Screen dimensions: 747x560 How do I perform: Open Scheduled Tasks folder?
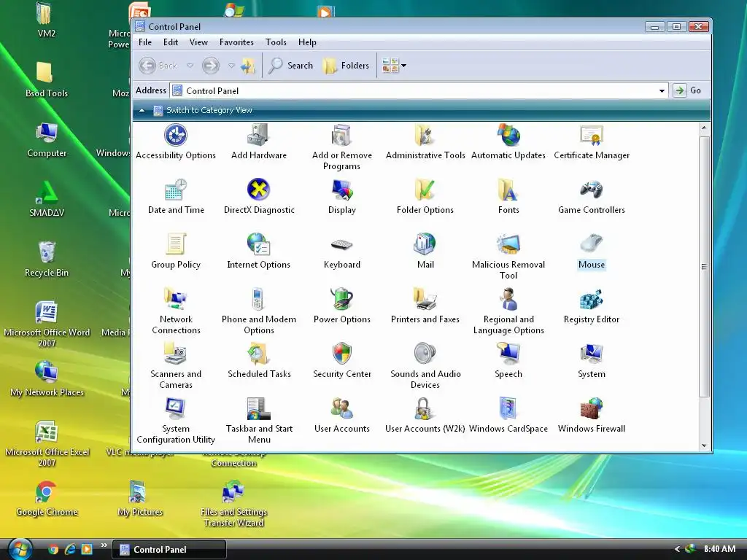pos(259,361)
